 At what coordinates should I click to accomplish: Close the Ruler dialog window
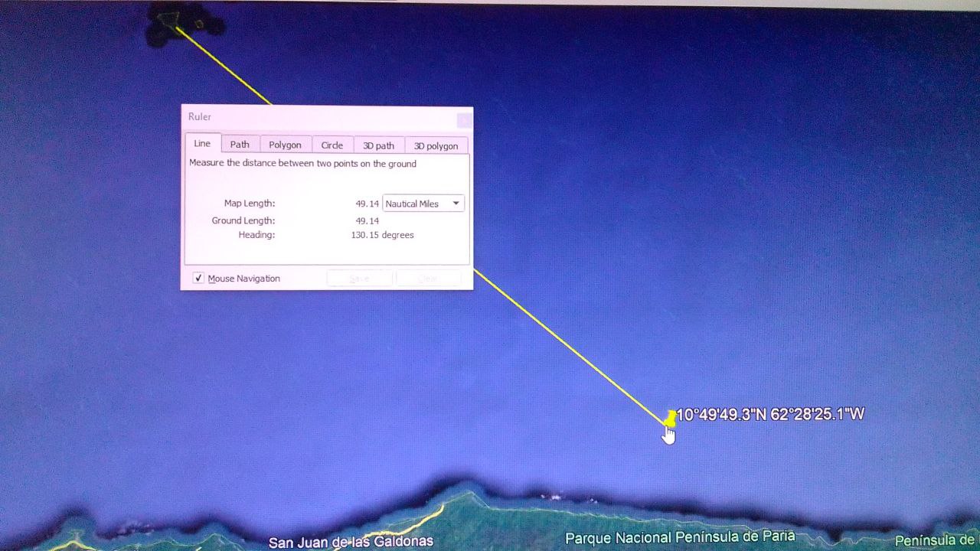pos(463,120)
